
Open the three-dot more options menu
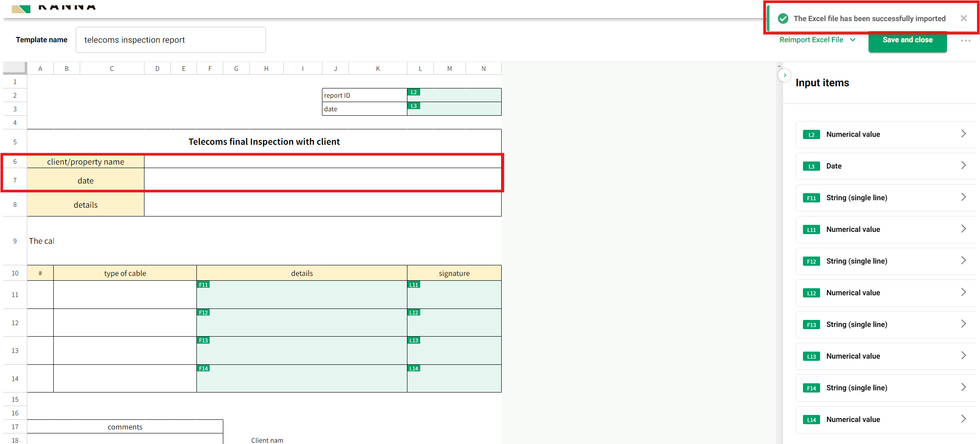tap(965, 40)
